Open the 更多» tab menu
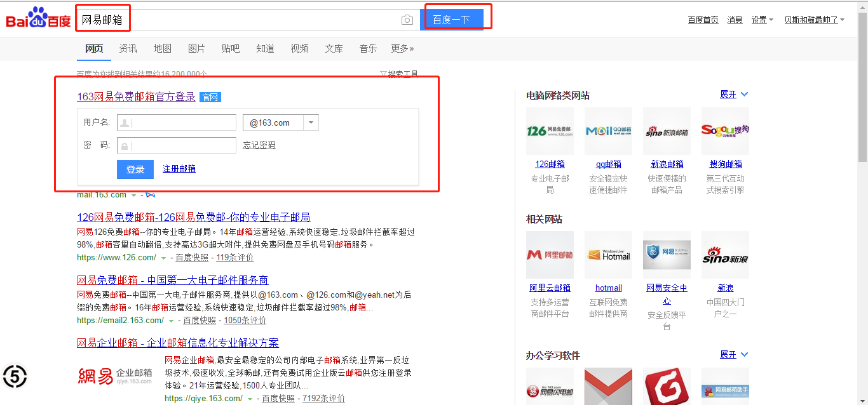 click(402, 48)
